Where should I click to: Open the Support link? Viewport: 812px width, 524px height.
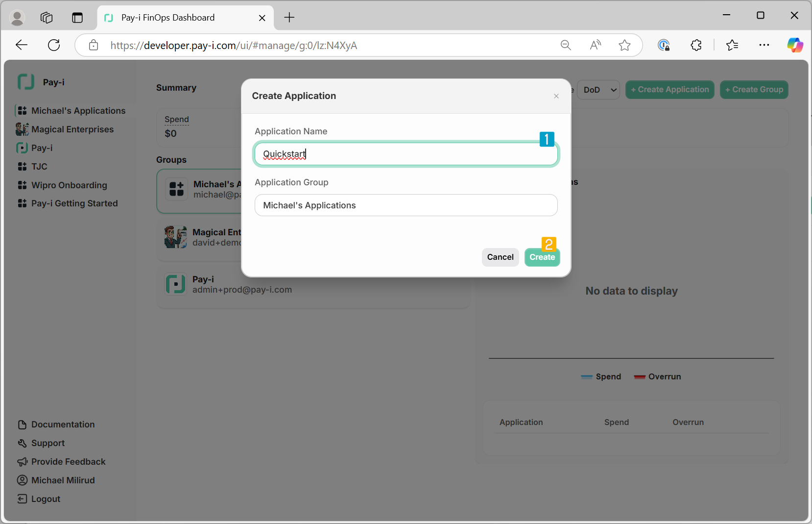click(41, 443)
